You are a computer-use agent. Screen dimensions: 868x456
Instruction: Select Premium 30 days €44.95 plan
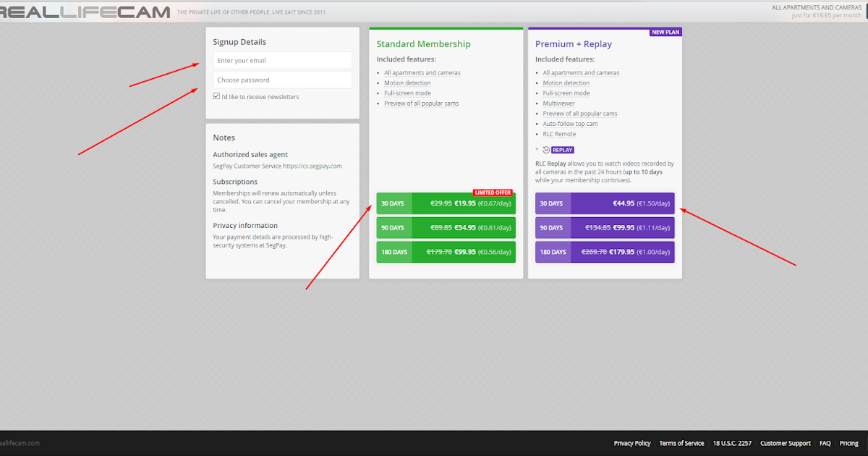(x=605, y=203)
